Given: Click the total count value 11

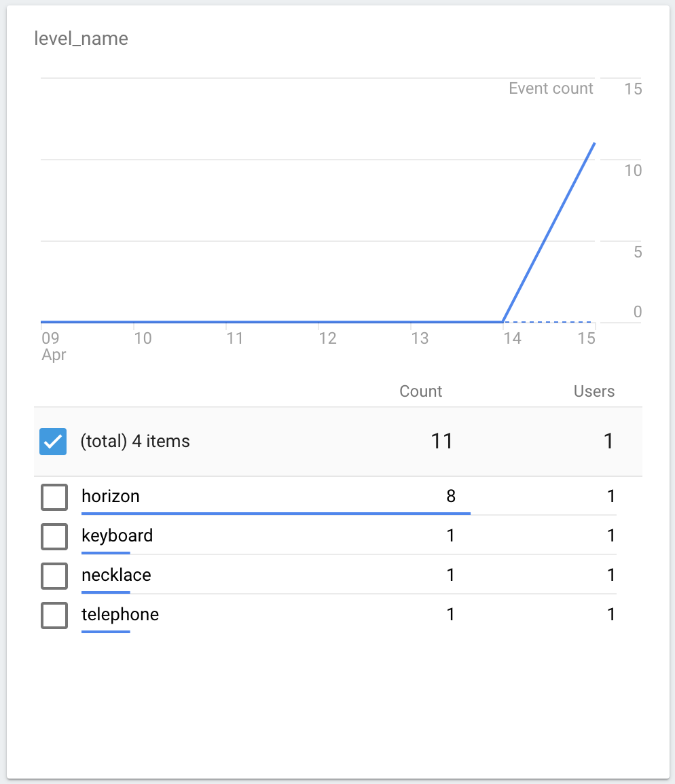Looking at the screenshot, I should [441, 442].
